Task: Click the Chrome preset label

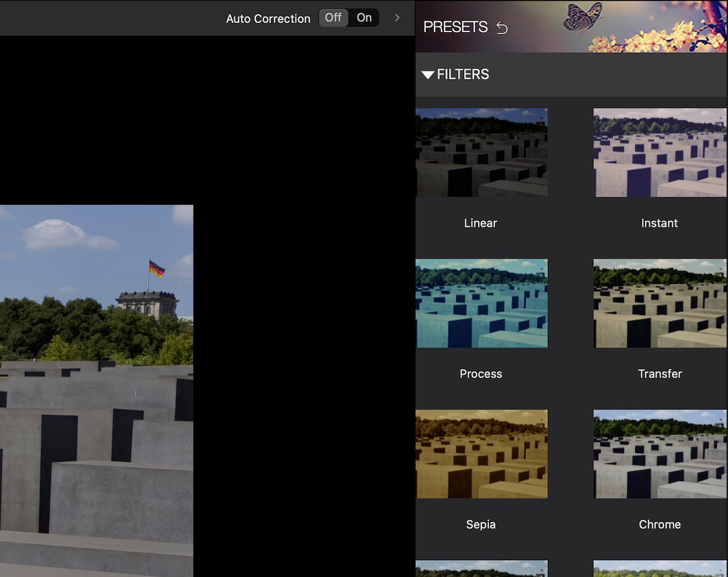Action: [659, 524]
